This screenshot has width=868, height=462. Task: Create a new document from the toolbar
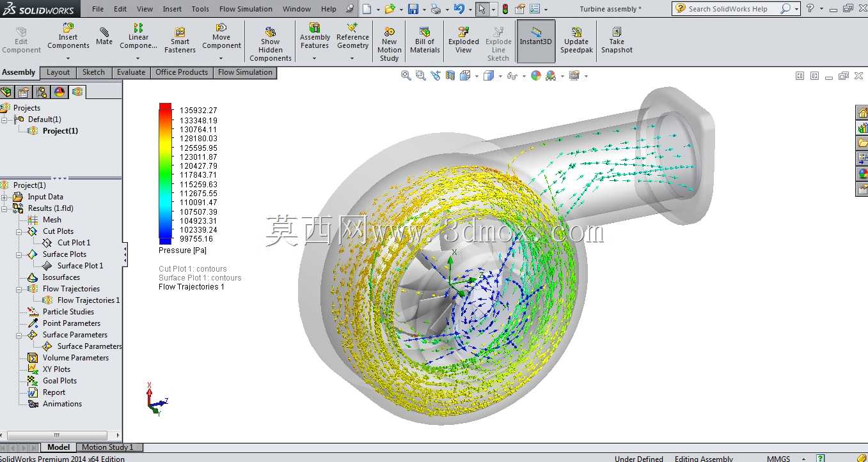[x=367, y=9]
